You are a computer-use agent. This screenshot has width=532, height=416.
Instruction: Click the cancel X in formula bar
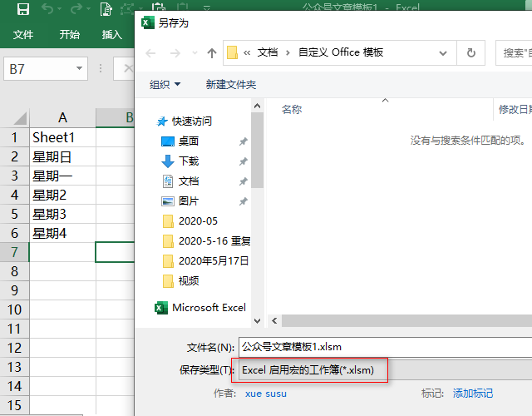[128, 68]
